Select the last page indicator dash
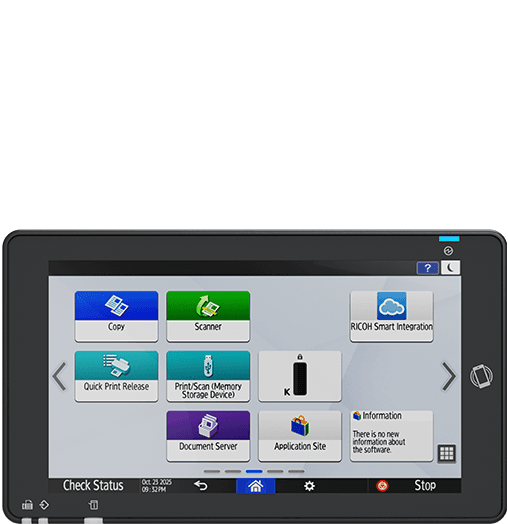 click(x=296, y=471)
